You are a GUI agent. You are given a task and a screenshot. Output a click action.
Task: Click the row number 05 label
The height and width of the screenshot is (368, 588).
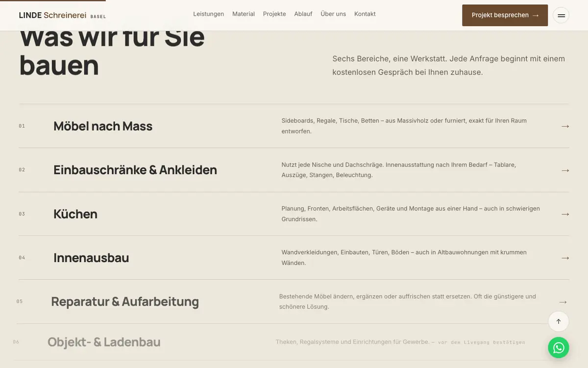(x=20, y=301)
